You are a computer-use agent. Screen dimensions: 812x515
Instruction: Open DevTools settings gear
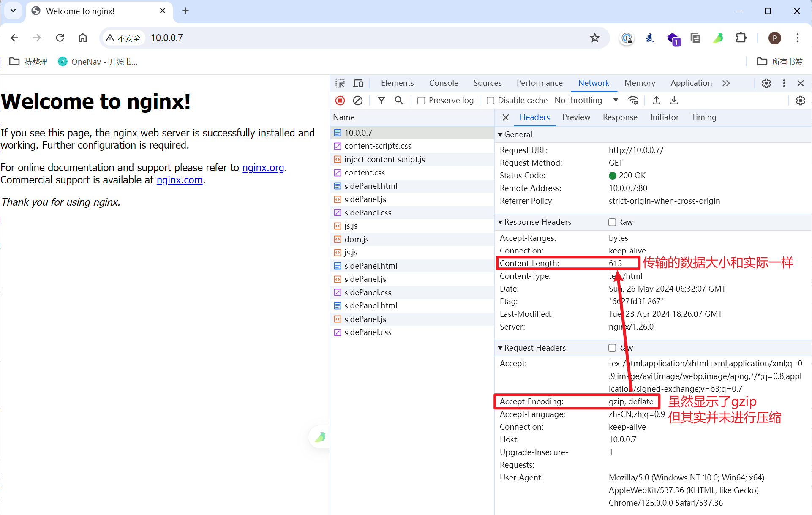766,83
